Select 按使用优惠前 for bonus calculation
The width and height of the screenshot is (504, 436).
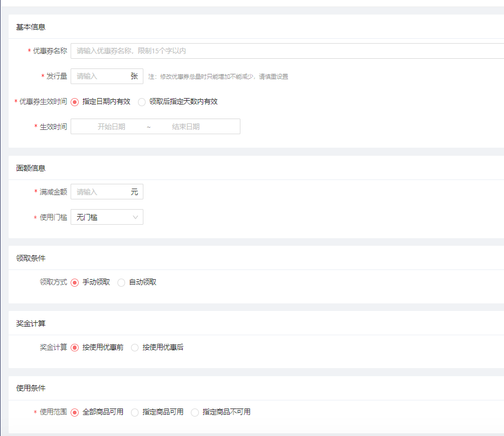(x=75, y=348)
